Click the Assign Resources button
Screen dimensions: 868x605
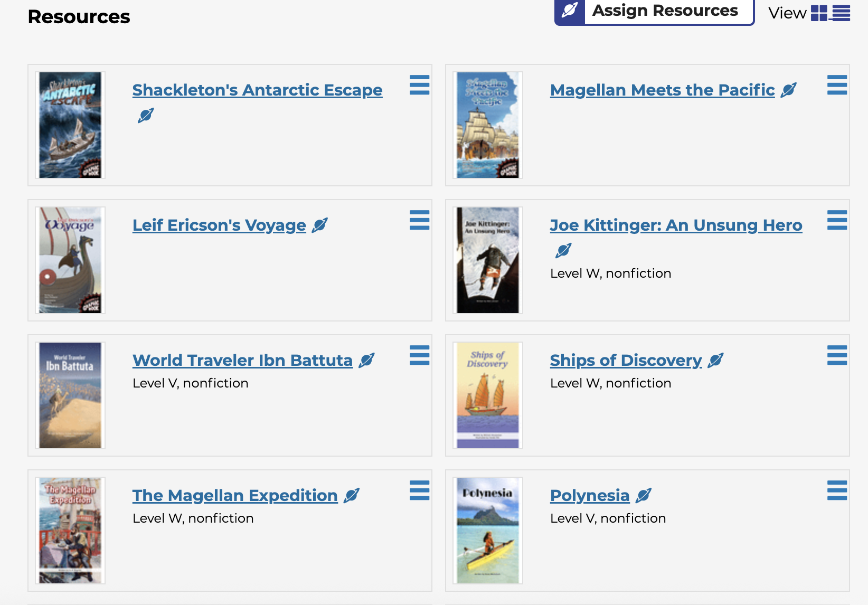coord(654,11)
